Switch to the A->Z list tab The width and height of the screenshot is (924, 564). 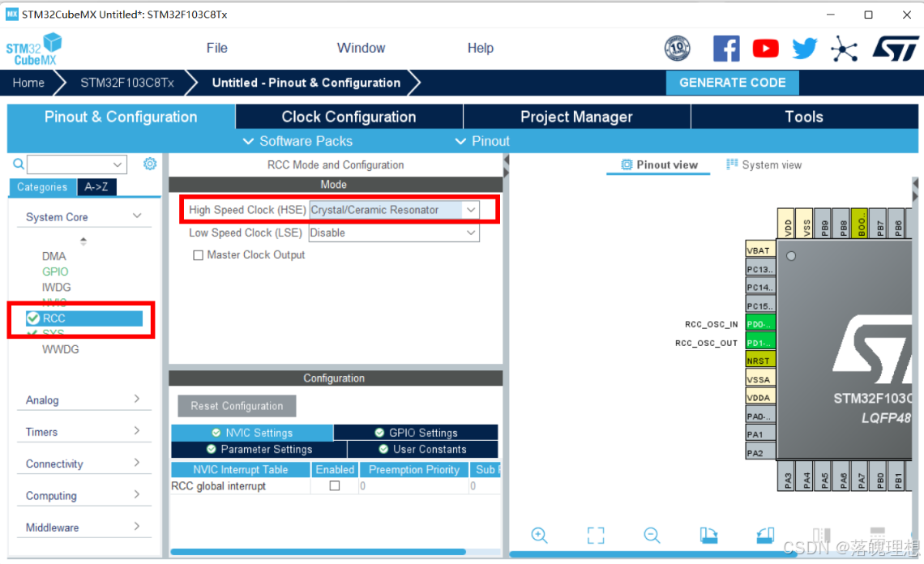coord(96,187)
